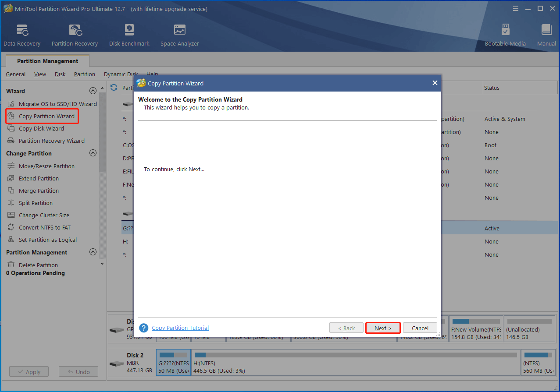The image size is (560, 392).
Task: Select the Move/Resize Partition label
Action: tap(46, 166)
